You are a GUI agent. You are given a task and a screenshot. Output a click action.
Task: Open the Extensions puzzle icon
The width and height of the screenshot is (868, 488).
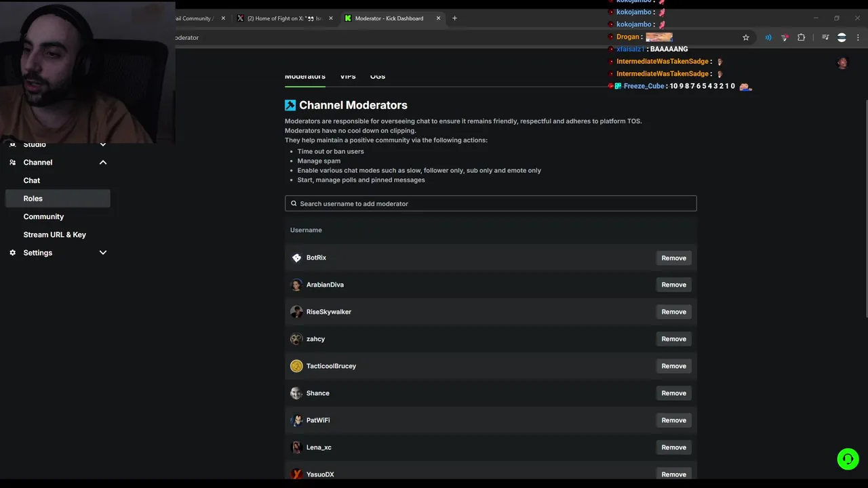click(x=801, y=37)
